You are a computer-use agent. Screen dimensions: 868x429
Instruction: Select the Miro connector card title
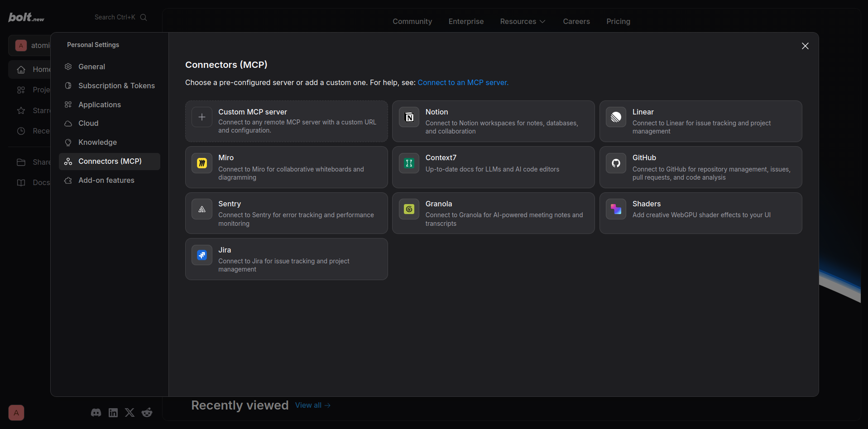(x=226, y=157)
